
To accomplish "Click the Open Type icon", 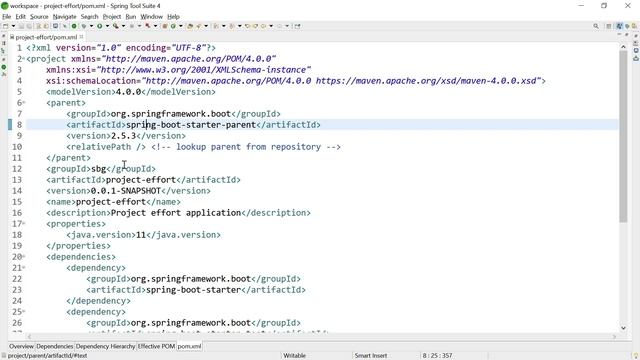I will point(190,26).
